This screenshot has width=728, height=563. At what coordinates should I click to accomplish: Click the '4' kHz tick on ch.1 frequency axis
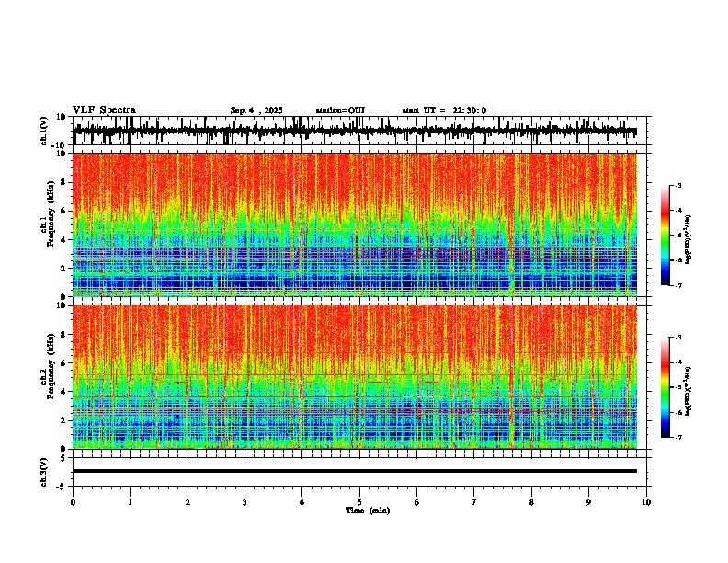tap(64, 240)
